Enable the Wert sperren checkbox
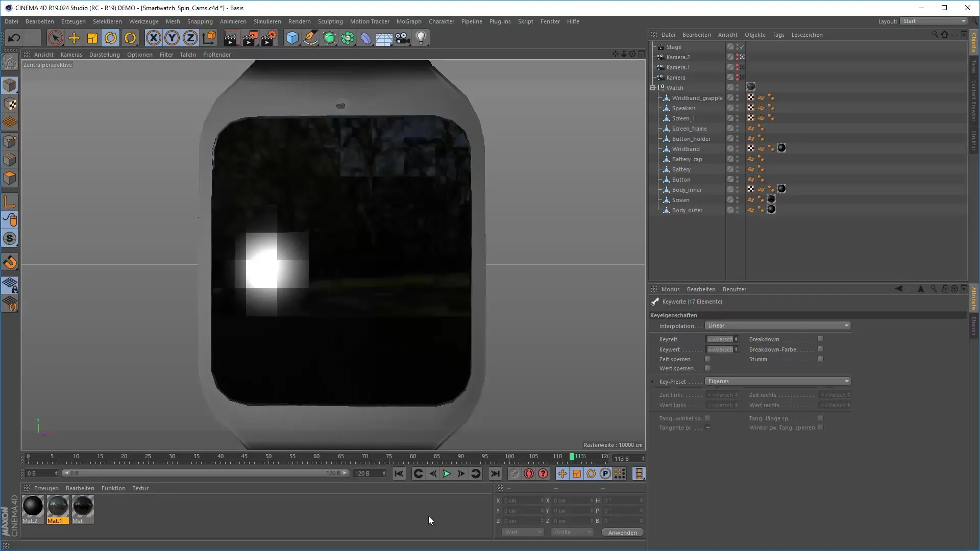Image resolution: width=980 pixels, height=551 pixels. tap(707, 368)
